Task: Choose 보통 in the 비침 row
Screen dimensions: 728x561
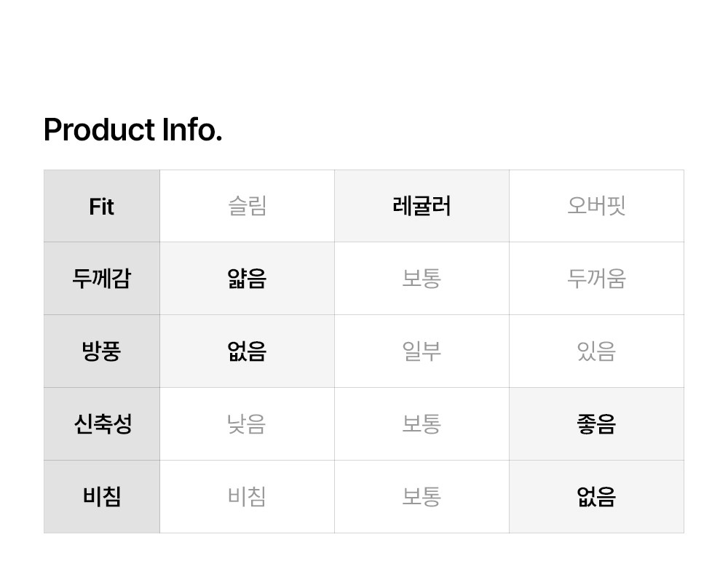Action: 422,497
